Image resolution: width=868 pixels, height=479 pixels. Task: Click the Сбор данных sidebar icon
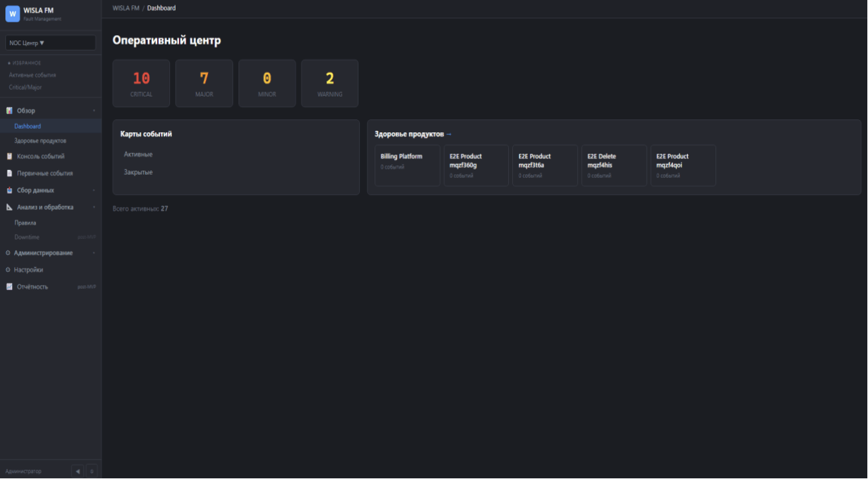pyautogui.click(x=9, y=190)
